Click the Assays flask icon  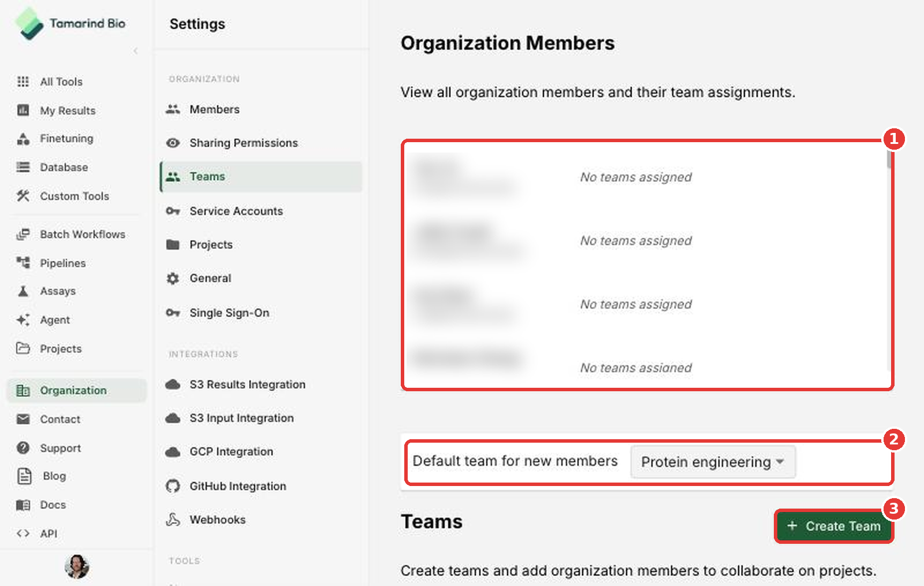(23, 291)
